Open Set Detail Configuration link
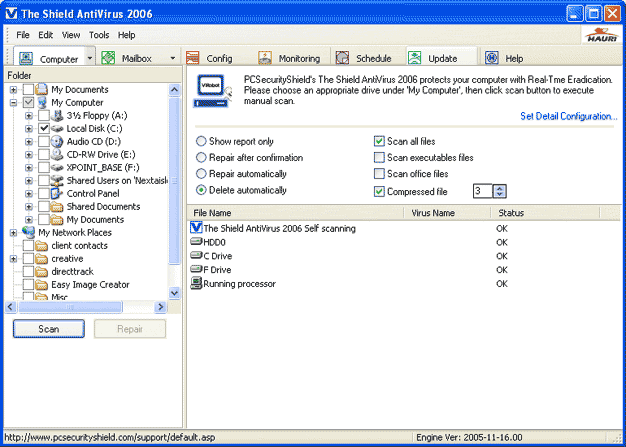The width and height of the screenshot is (626, 447). click(x=569, y=116)
